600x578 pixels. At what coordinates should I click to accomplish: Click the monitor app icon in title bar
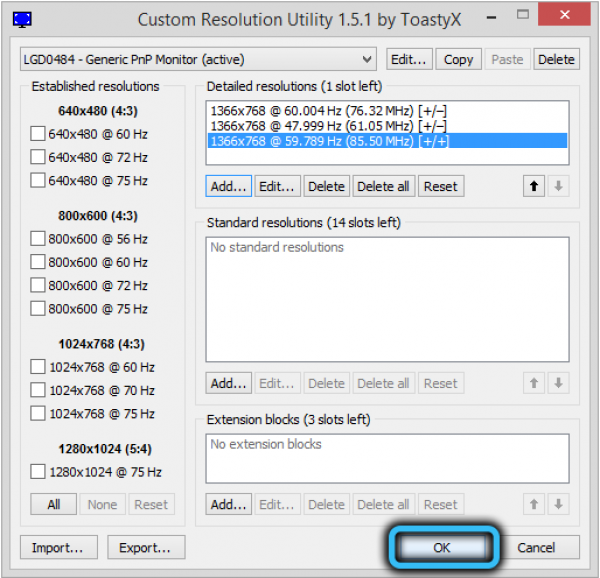point(22,19)
